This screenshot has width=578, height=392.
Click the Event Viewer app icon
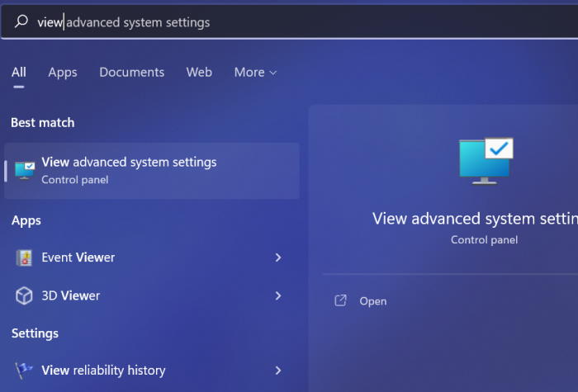click(x=24, y=257)
